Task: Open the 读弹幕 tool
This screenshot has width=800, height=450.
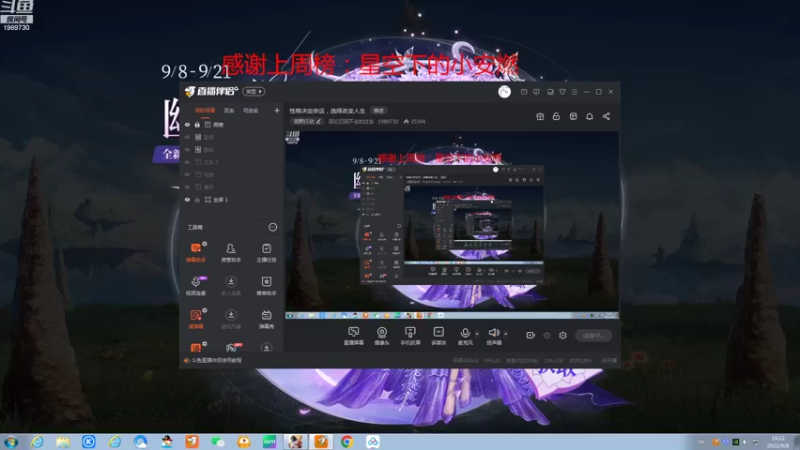Action: [x=196, y=319]
